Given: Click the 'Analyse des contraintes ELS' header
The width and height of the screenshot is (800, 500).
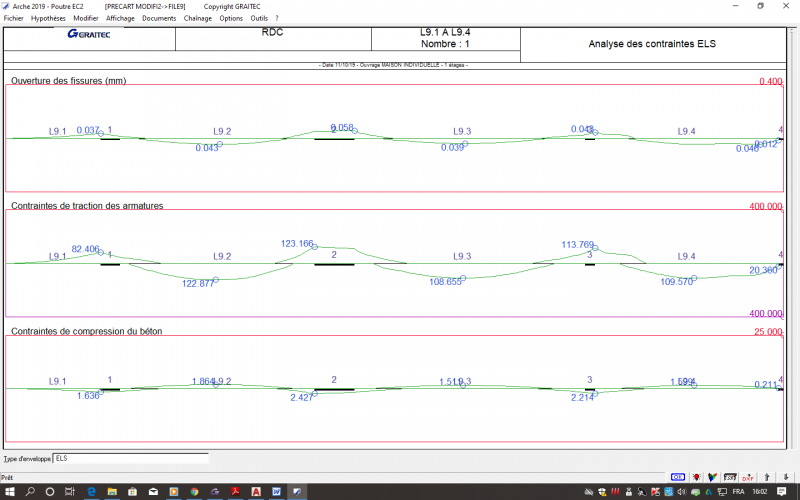Looking at the screenshot, I should point(652,44).
